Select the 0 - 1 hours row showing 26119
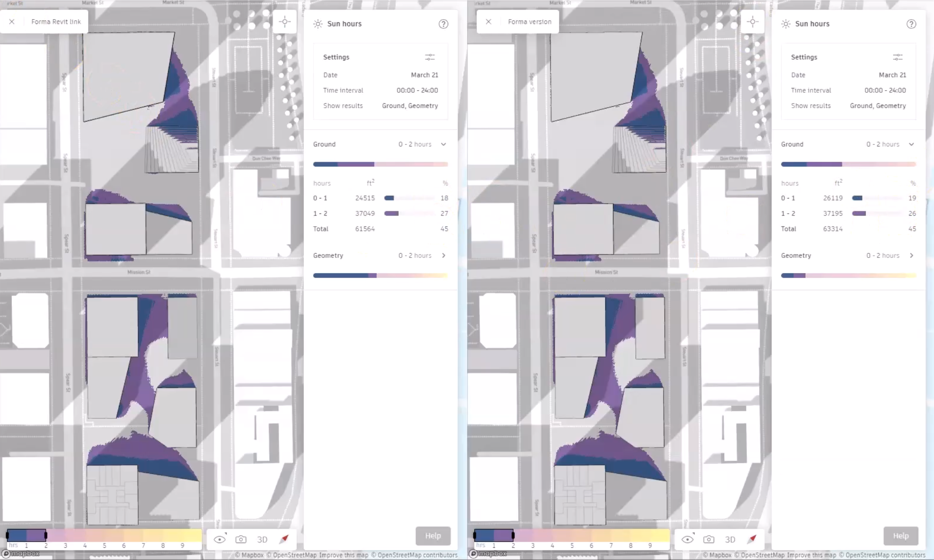This screenshot has width=934, height=560. point(848,198)
